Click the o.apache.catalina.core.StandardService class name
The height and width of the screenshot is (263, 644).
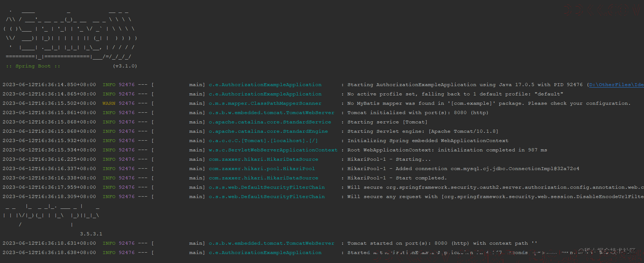(x=270, y=122)
